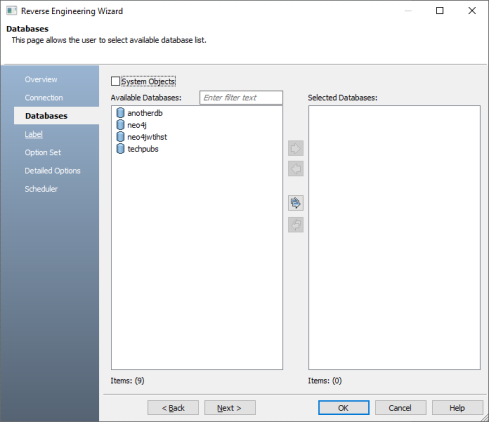Open the Detailed Options page
The width and height of the screenshot is (489, 422).
tap(52, 171)
